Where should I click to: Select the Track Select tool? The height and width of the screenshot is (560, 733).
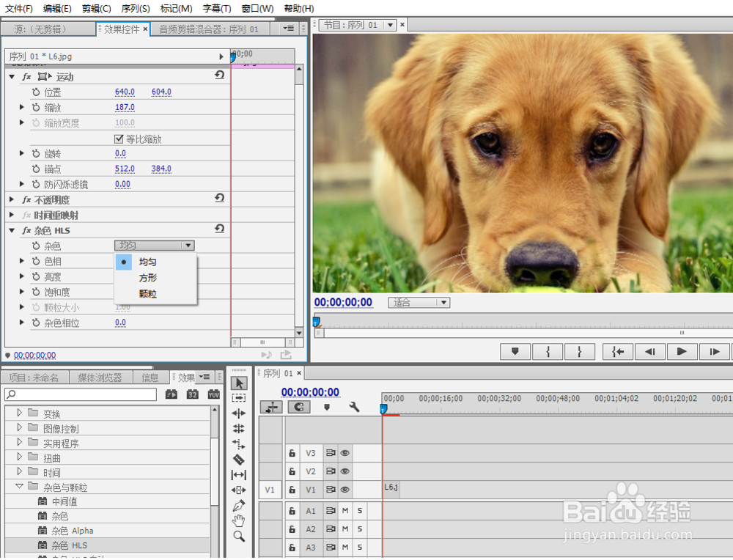coord(239,398)
